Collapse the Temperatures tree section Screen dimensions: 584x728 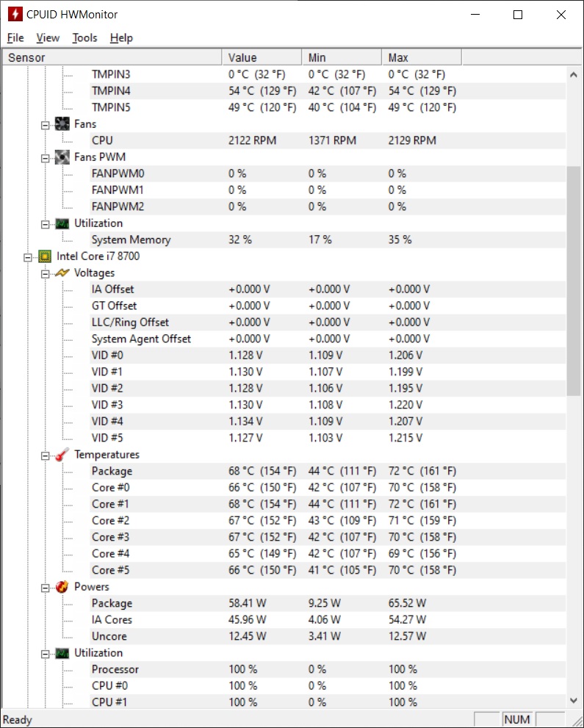(x=46, y=455)
